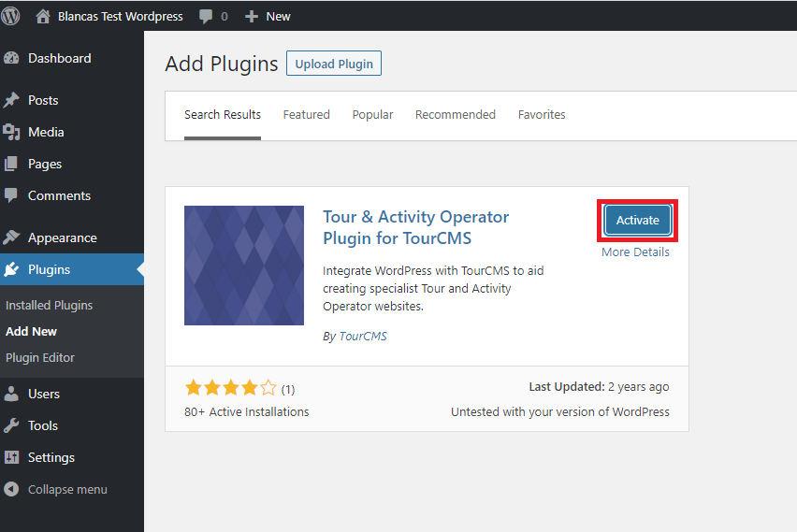Click the rating count (1)

pos(288,390)
